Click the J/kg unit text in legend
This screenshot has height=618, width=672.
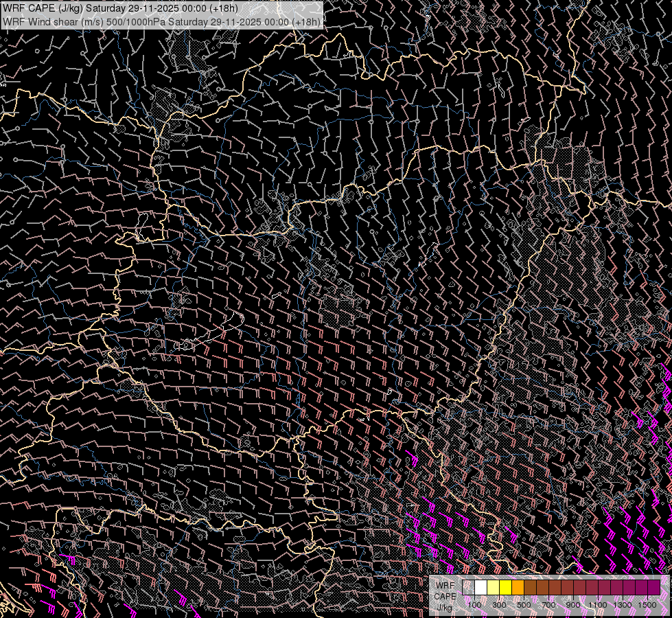pyautogui.click(x=444, y=608)
